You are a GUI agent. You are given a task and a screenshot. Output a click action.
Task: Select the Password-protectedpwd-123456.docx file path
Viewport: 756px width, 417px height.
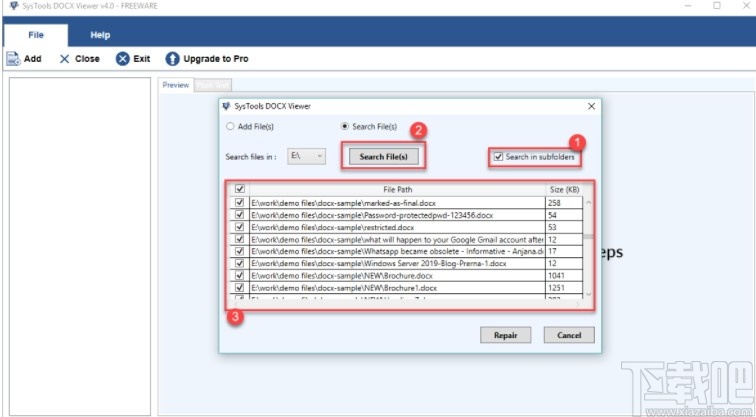(372, 215)
